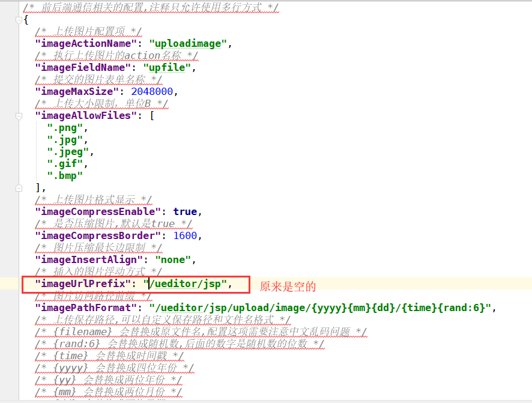Click the "imageInsertAlign" key
The height and width of the screenshot is (403, 532).
click(x=89, y=260)
